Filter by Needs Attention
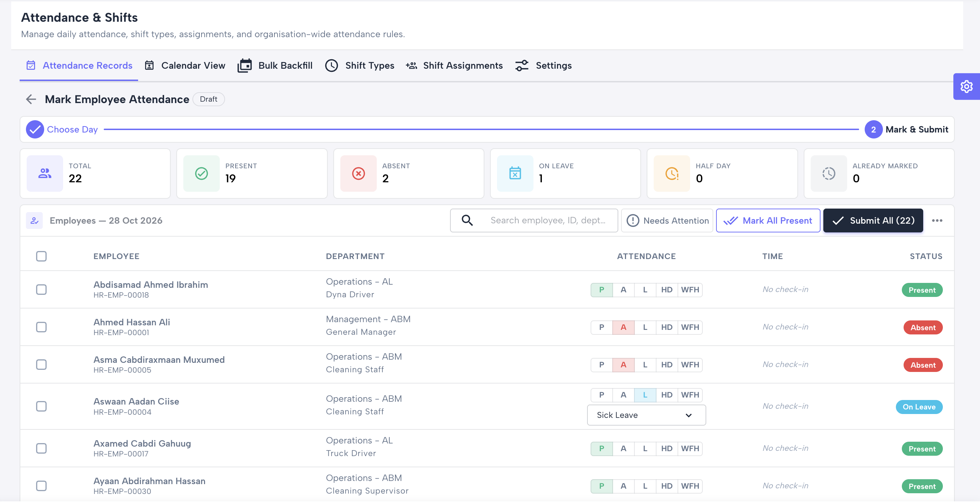The height and width of the screenshot is (502, 980). coord(667,221)
